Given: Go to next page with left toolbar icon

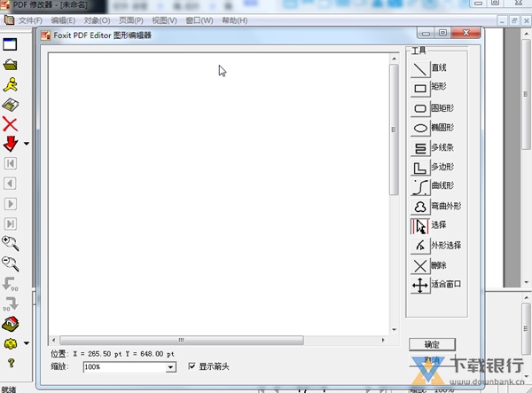Looking at the screenshot, I should (10, 204).
